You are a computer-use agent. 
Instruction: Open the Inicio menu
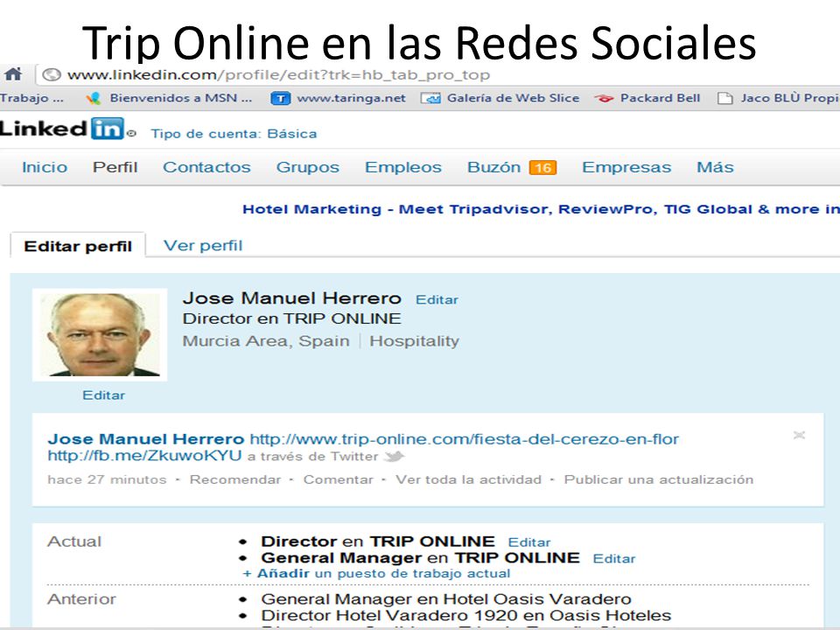point(45,167)
